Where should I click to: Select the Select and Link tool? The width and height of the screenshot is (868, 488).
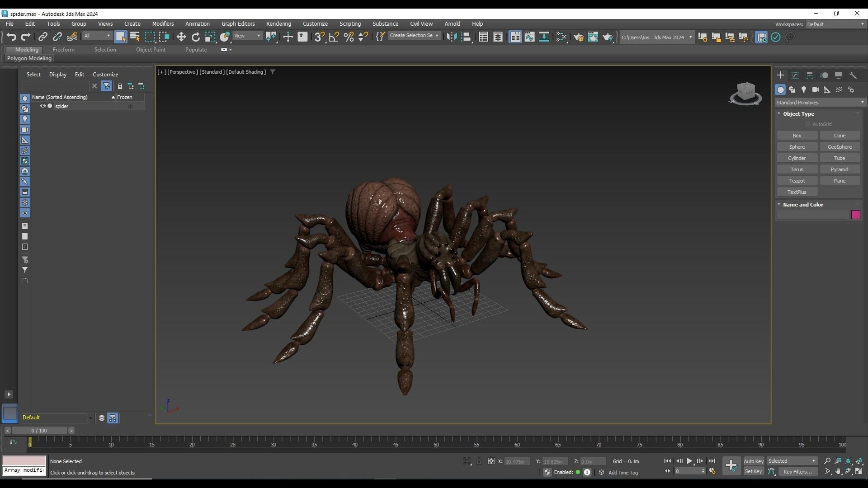point(43,37)
